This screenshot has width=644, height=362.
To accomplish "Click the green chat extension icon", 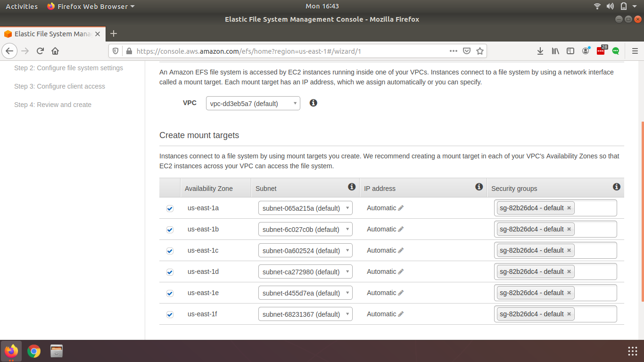I will pos(616,51).
